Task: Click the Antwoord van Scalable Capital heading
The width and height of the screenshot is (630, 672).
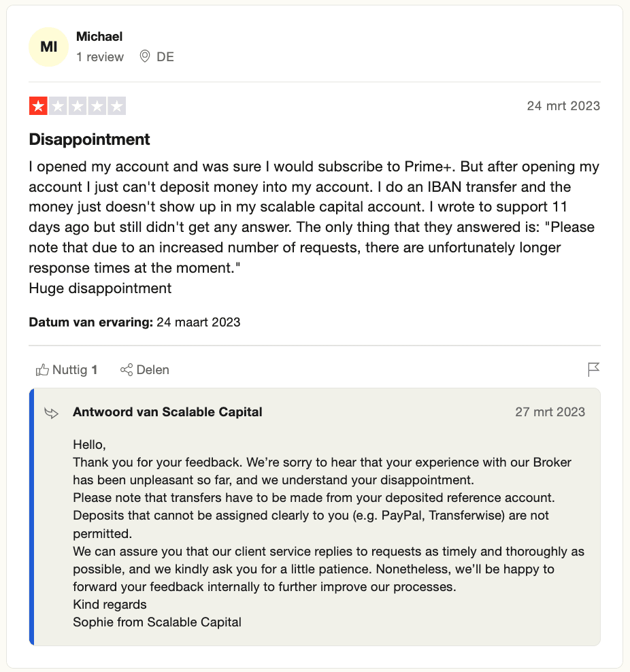Action: pyautogui.click(x=167, y=412)
